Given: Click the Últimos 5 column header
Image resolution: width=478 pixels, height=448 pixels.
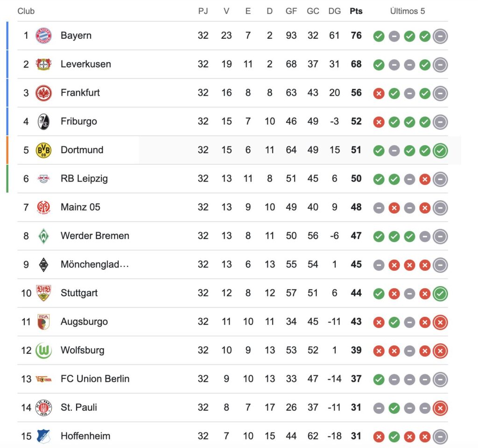Looking at the screenshot, I should tap(407, 11).
